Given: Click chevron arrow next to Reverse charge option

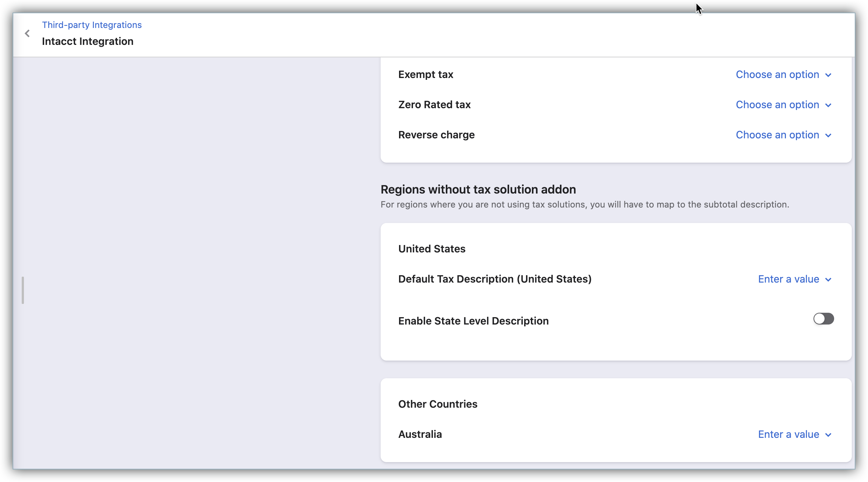Looking at the screenshot, I should pos(828,135).
